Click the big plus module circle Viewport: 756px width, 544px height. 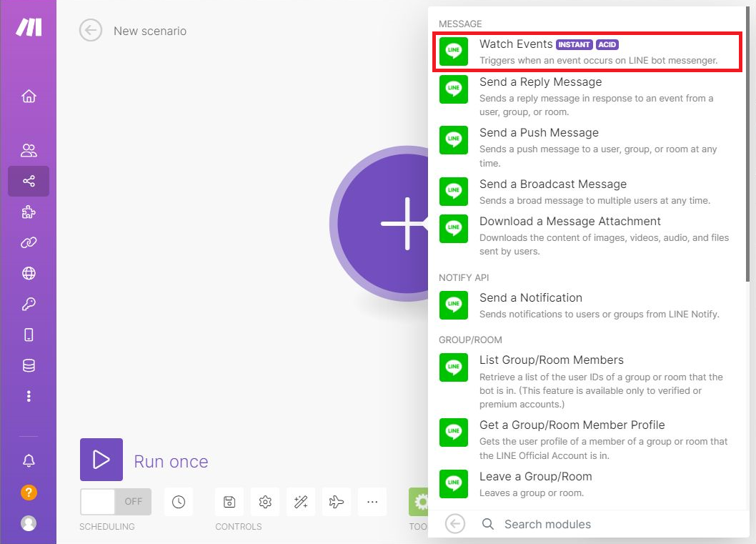(x=379, y=223)
